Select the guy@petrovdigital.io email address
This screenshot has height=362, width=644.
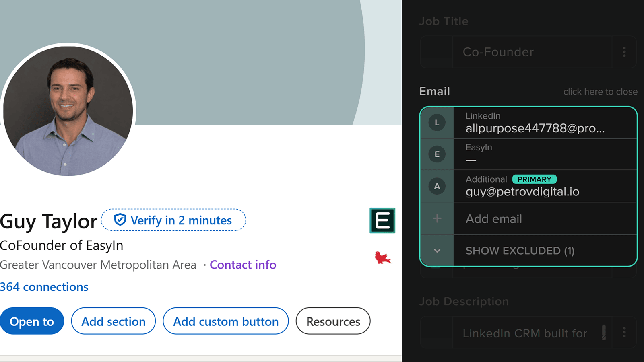tap(522, 192)
